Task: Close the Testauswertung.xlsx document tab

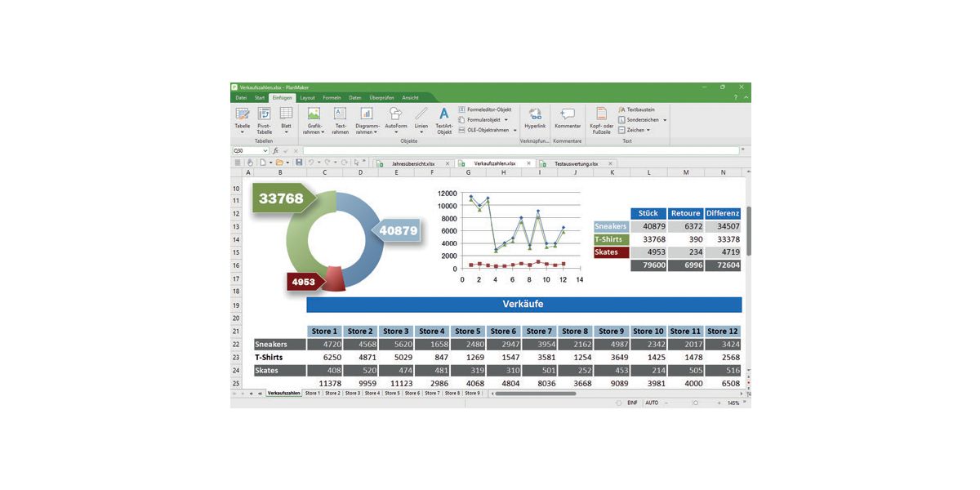Action: coord(608,163)
